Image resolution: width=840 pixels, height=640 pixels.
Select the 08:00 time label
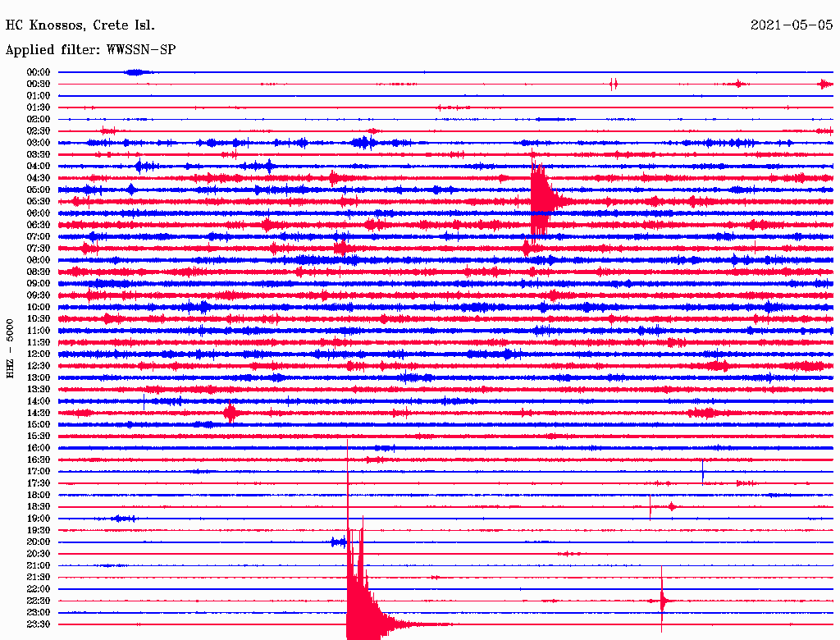tap(39, 260)
